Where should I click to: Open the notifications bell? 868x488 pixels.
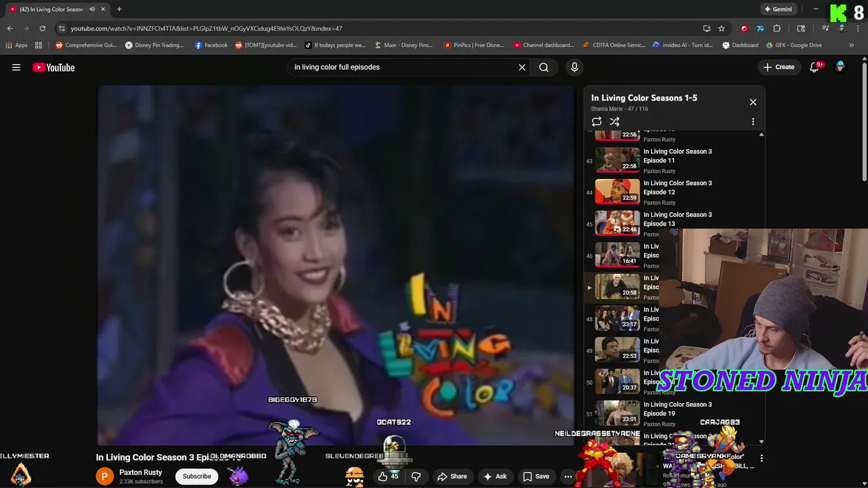[x=815, y=67]
